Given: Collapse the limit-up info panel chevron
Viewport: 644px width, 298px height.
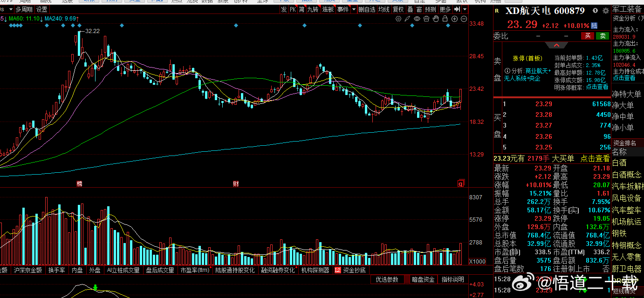Looking at the screenshot, I should pyautogui.click(x=556, y=46).
